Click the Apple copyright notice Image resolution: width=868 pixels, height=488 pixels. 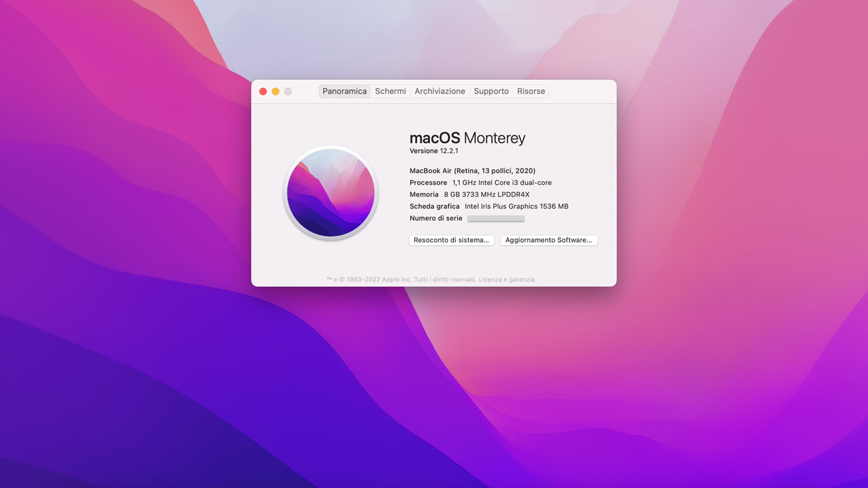click(x=401, y=279)
